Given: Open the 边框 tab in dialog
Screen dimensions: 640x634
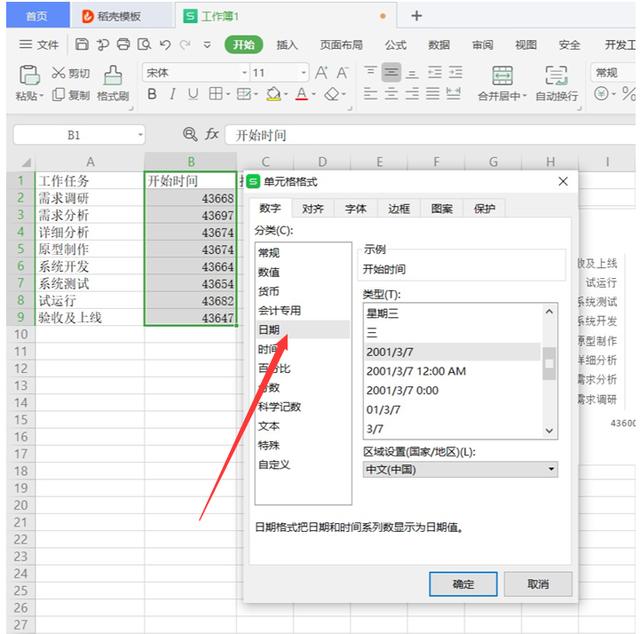Looking at the screenshot, I should click(399, 208).
